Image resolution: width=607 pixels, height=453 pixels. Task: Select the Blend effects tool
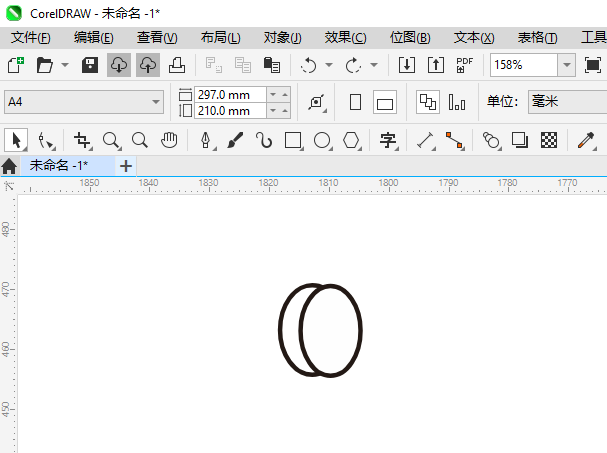coord(491,140)
